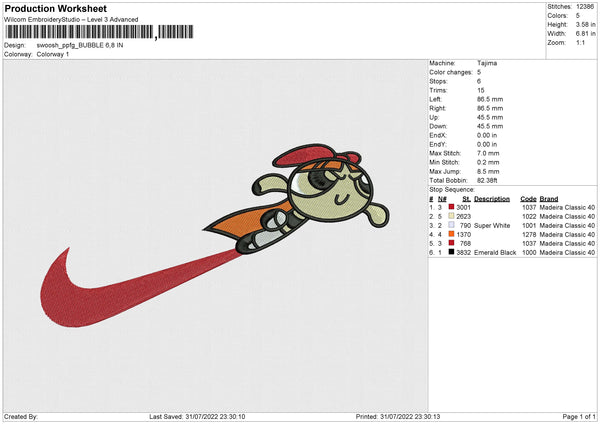This screenshot has width=600, height=424.
Task: Click the beige swatch for thread 2623
Action: click(452, 216)
